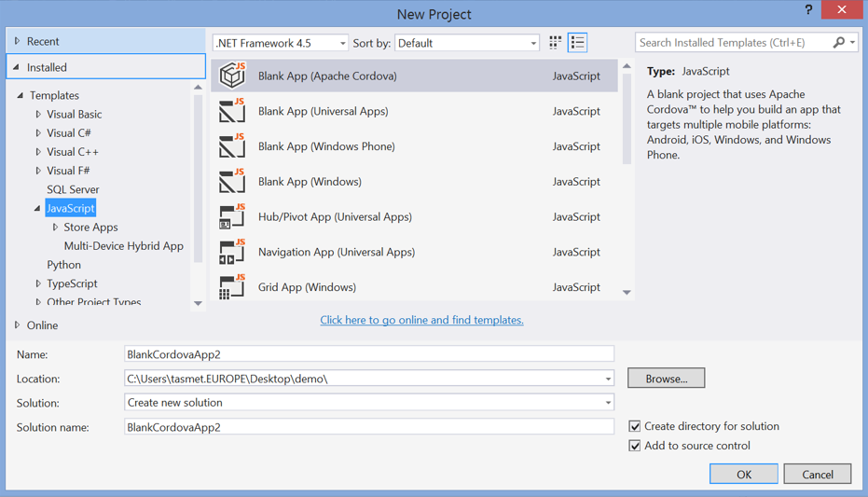Click the project Name input field
This screenshot has height=497, width=868.
(x=369, y=354)
